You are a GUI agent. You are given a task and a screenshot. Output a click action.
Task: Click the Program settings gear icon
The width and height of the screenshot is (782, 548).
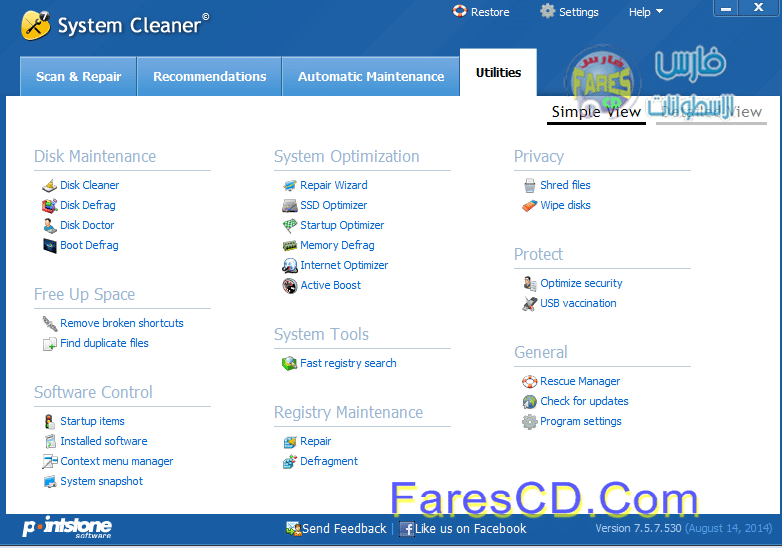tap(530, 422)
